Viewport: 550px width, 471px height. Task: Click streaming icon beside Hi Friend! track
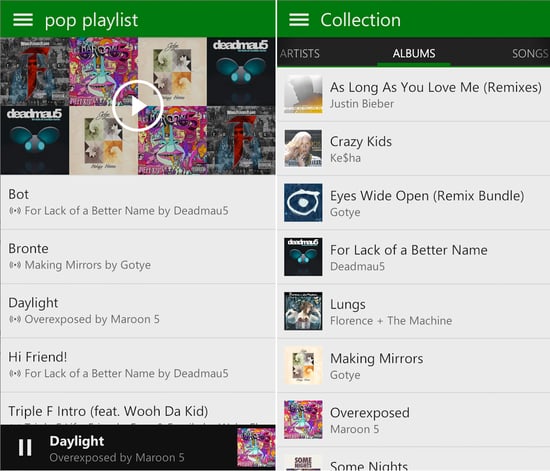[x=15, y=374]
